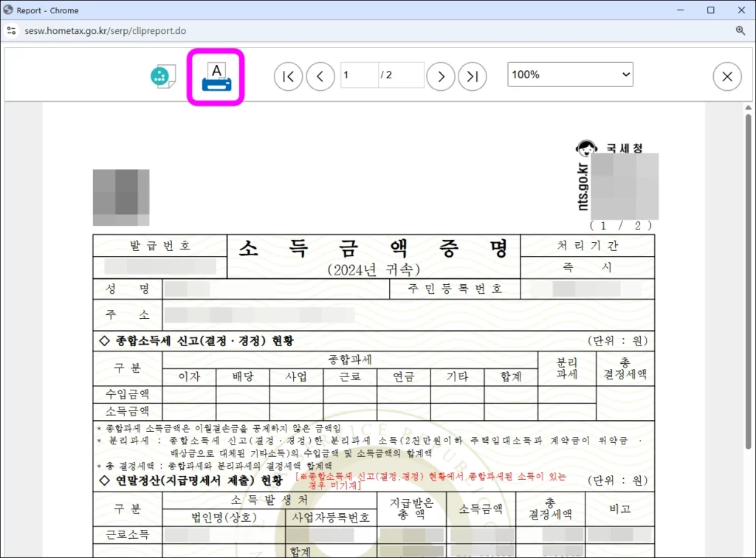This screenshot has width=756, height=558.
Task: Click the 연말정산(지급명세서 제출) 현황 heading
Action: pyautogui.click(x=191, y=480)
